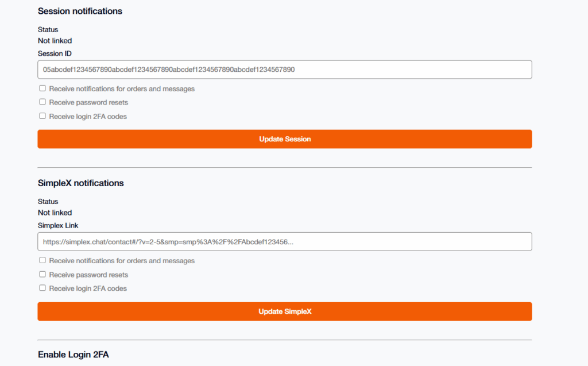Focus the Simplex Link text field

click(x=284, y=242)
